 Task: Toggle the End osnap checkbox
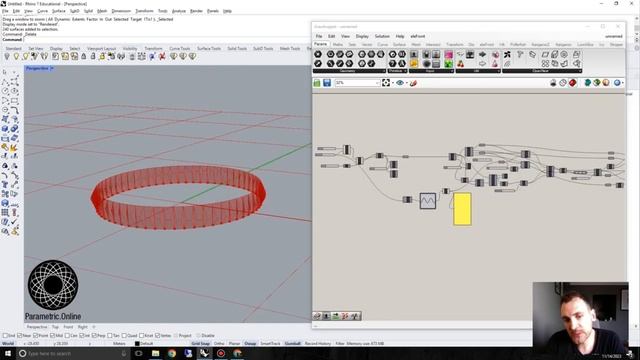click(x=6, y=336)
